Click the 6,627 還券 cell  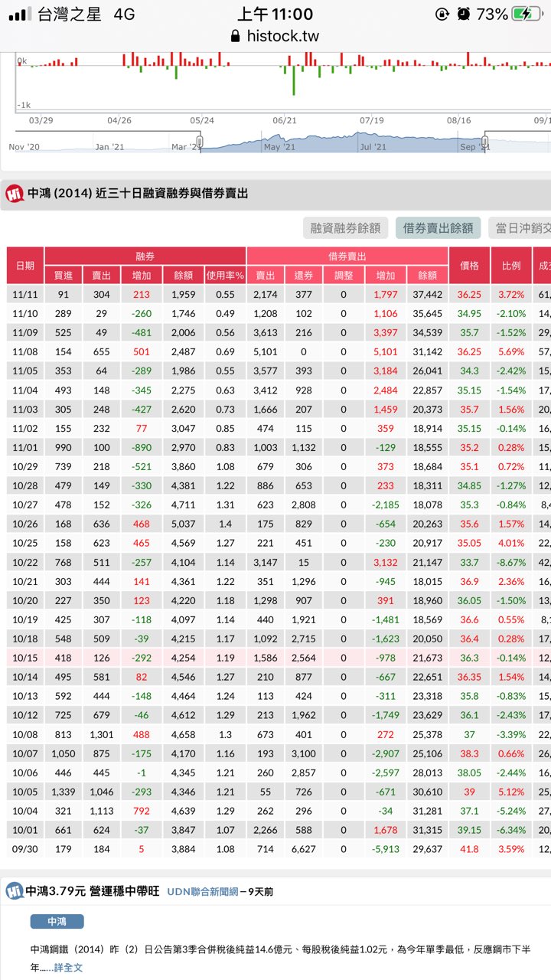304,849
